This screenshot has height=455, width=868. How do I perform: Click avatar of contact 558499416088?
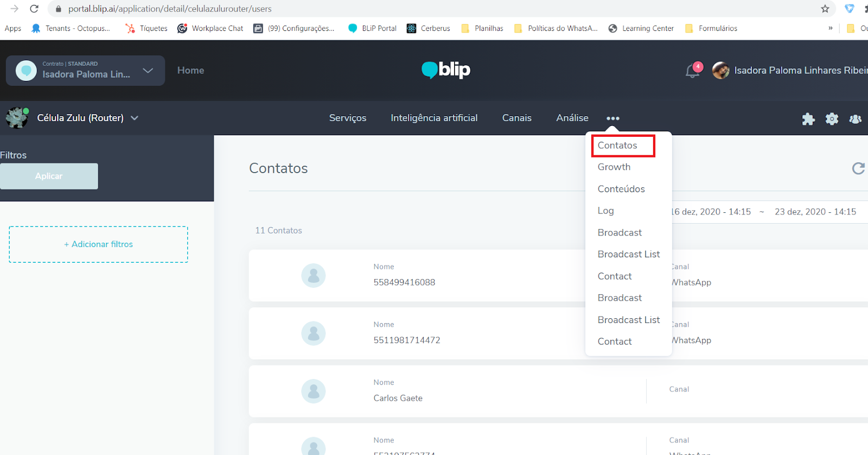pyautogui.click(x=314, y=276)
